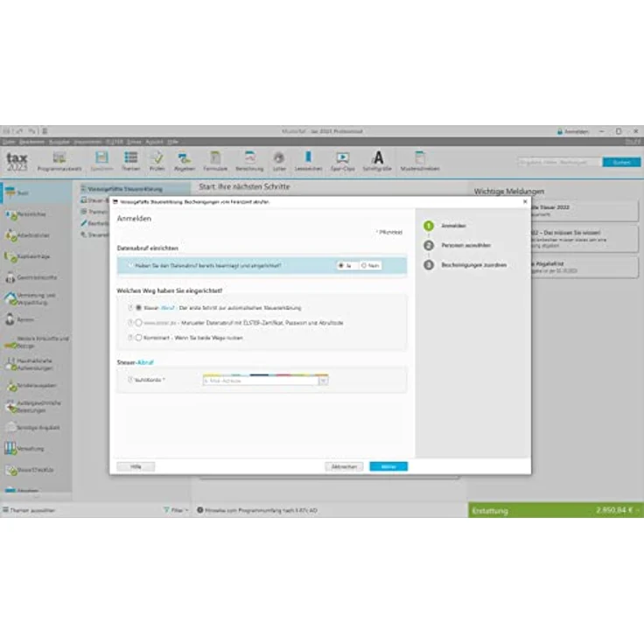This screenshot has width=644, height=644.
Task: Click the Schriftgröße letter A icon
Action: [378, 159]
